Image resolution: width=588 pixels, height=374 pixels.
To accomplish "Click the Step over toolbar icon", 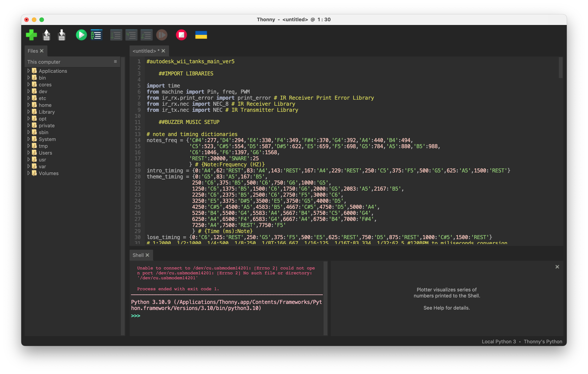I will (116, 35).
